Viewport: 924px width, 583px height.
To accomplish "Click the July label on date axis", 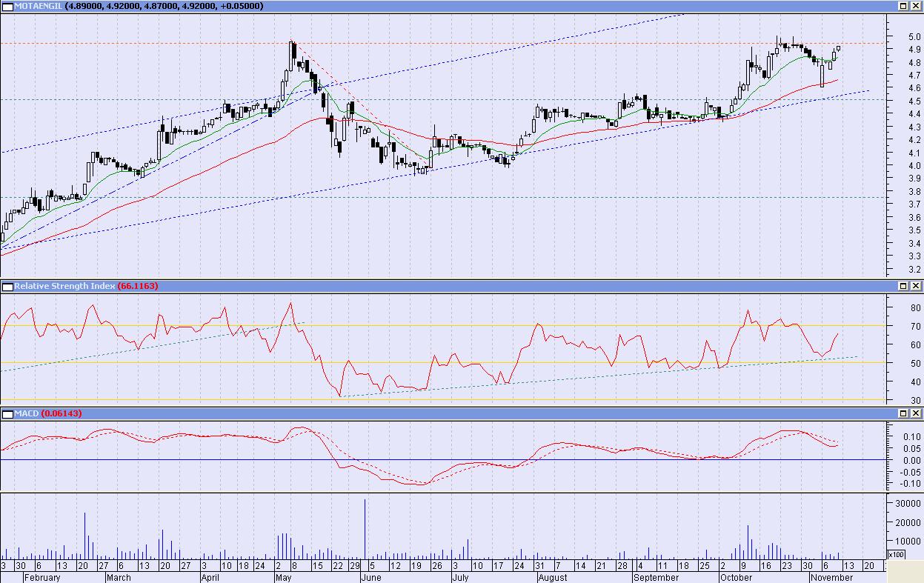I will pyautogui.click(x=459, y=577).
